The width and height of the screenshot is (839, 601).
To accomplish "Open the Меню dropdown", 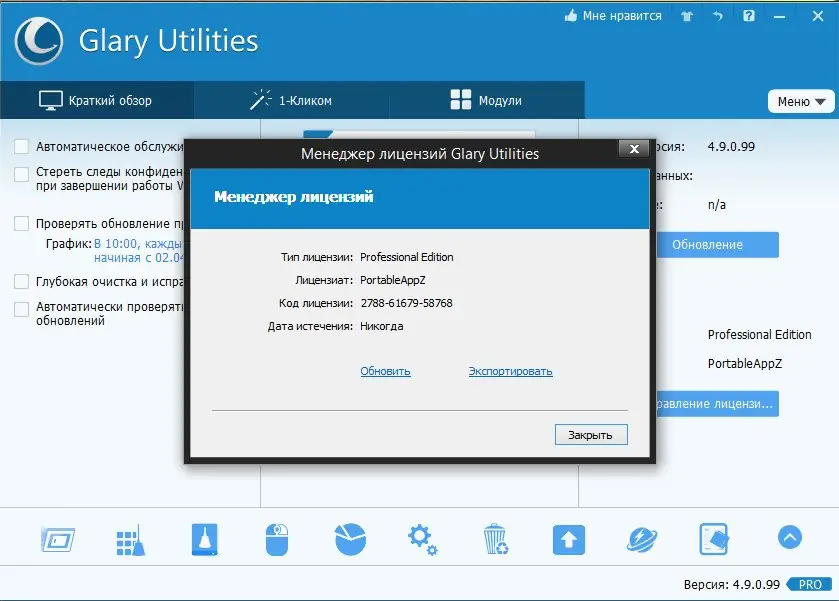I will tap(801, 101).
